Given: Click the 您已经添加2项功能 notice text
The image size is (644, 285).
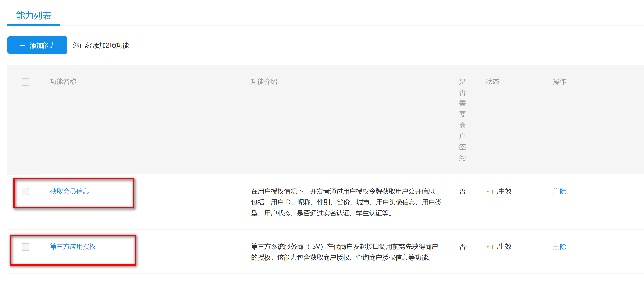Looking at the screenshot, I should 101,45.
